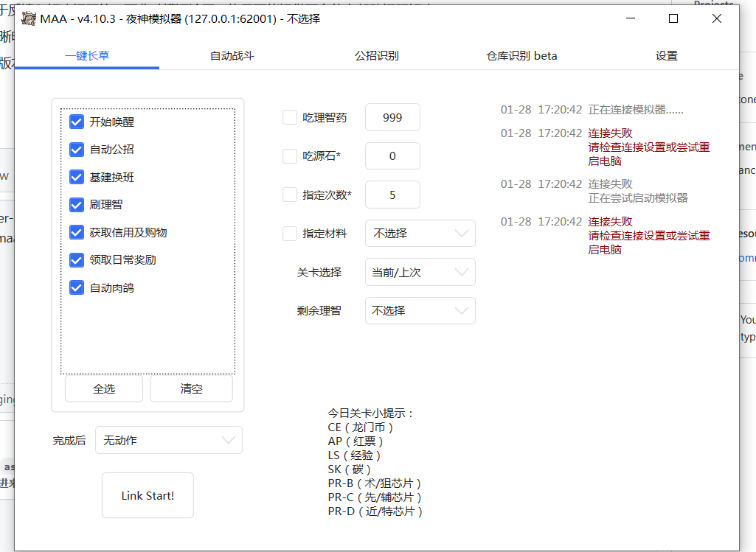Uncheck the 开始唤醒 task
756x552 pixels.
point(77,122)
